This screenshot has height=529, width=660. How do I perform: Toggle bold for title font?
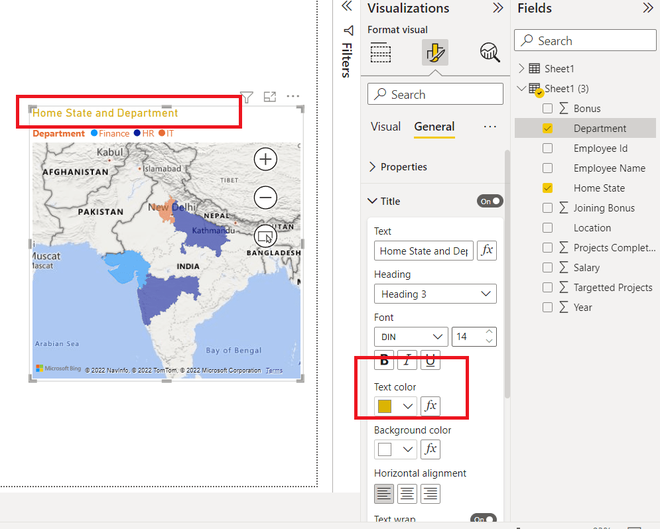point(384,360)
